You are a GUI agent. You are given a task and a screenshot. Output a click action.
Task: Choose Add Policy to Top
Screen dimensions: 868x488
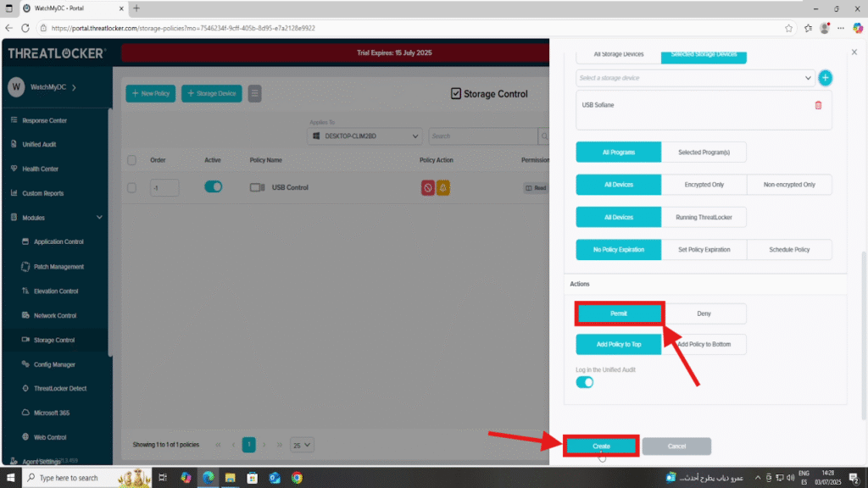(x=619, y=344)
